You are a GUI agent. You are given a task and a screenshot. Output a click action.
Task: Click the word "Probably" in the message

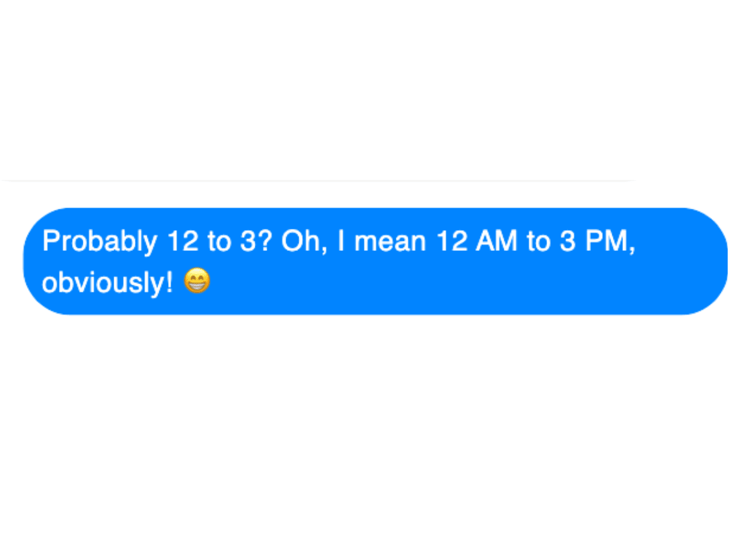tap(100, 241)
